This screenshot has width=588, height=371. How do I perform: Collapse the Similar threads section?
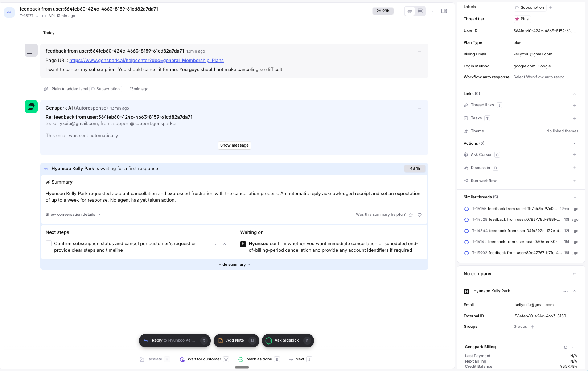click(575, 197)
